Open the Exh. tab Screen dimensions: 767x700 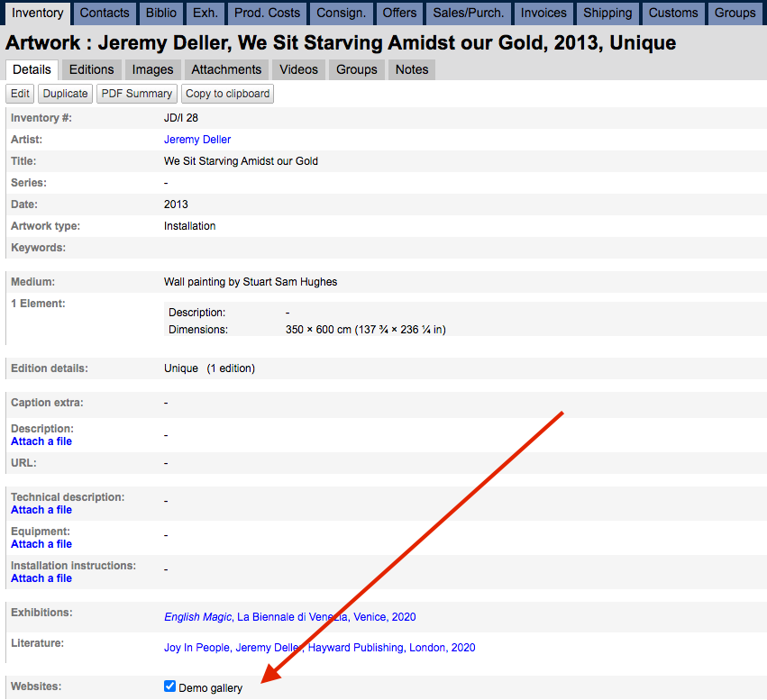pos(205,13)
